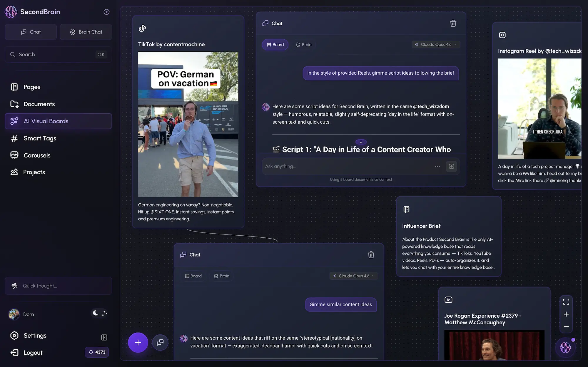Zoom in with the plus canvas control
Image resolution: width=588 pixels, height=367 pixels.
click(x=566, y=314)
